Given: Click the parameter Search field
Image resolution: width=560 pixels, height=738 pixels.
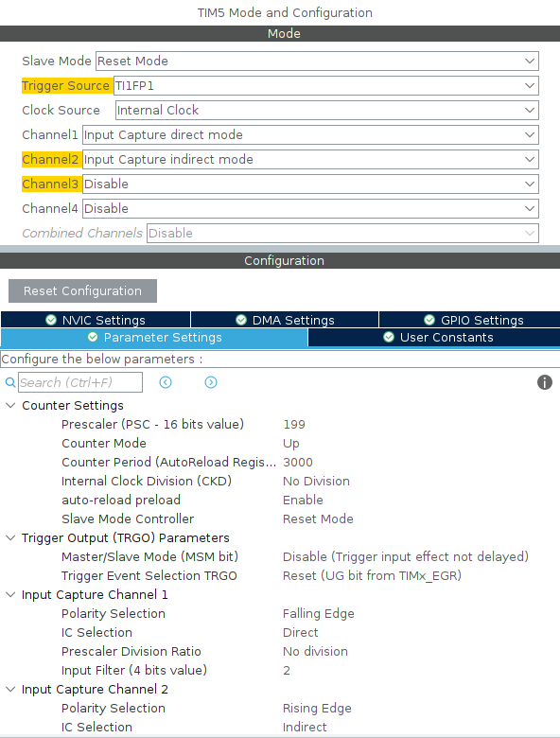Looking at the screenshot, I should [x=80, y=382].
